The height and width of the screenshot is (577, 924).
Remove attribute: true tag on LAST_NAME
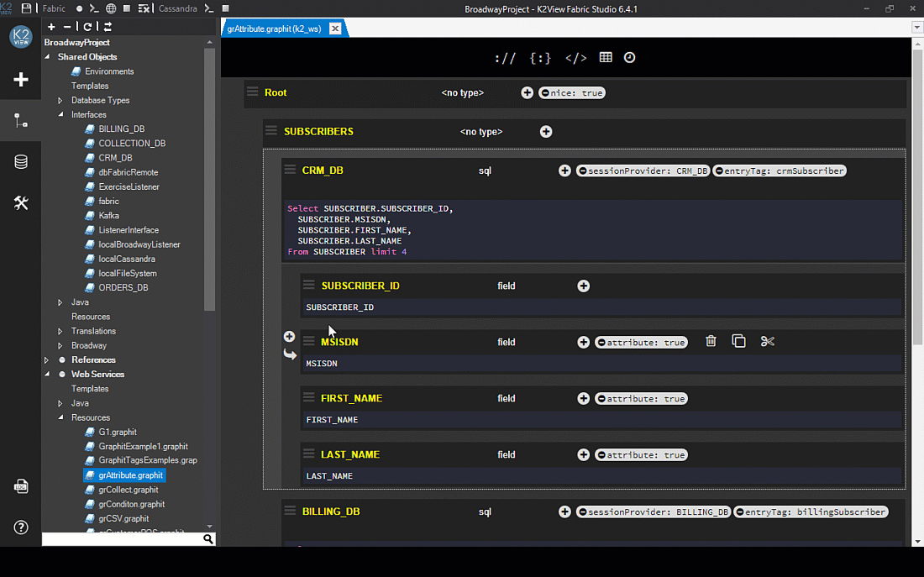pyautogui.click(x=601, y=455)
